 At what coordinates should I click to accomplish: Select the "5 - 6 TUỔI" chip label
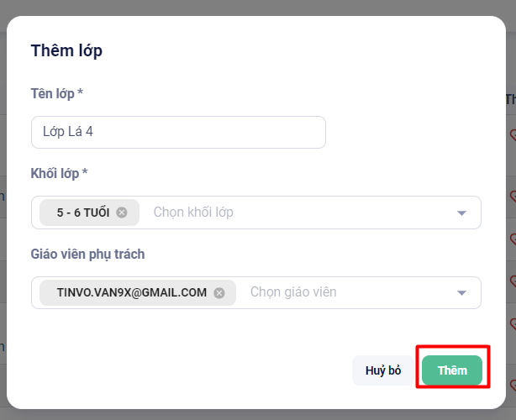coord(82,213)
